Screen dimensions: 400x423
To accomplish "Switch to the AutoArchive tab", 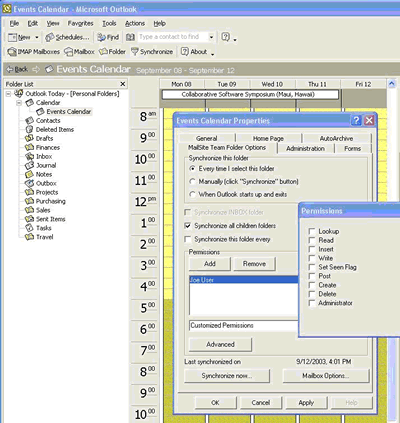I will click(x=336, y=138).
